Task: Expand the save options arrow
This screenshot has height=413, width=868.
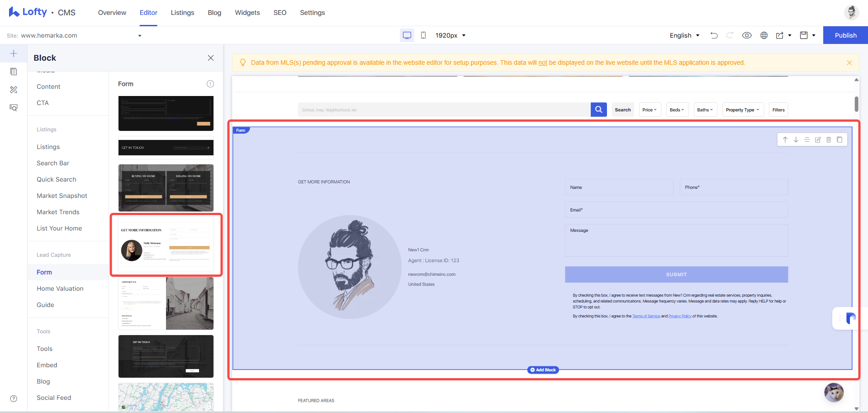Action: [814, 35]
